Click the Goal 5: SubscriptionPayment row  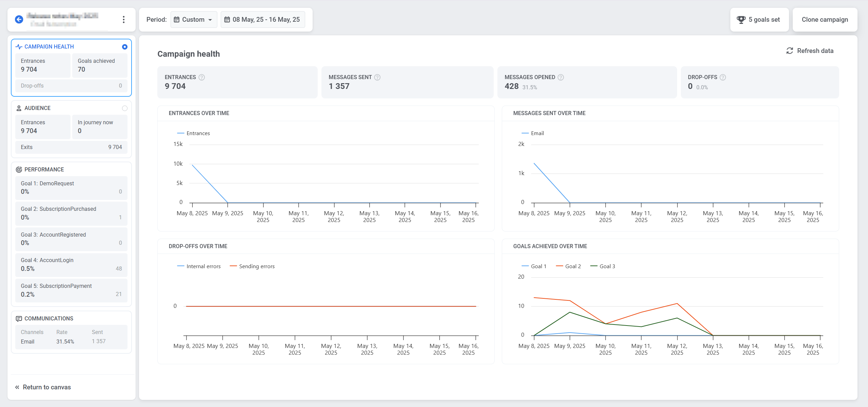pyautogui.click(x=71, y=290)
